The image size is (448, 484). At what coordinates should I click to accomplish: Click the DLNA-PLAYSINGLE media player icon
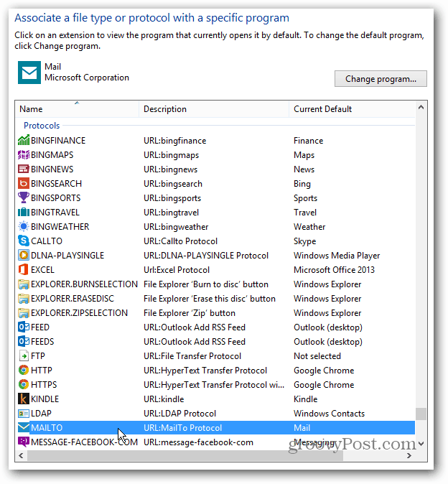coord(24,255)
